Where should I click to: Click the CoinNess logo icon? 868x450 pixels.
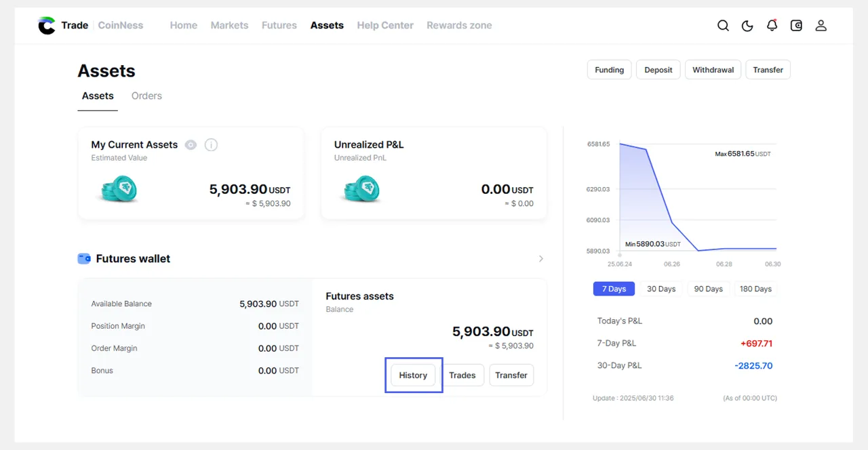[x=47, y=26]
